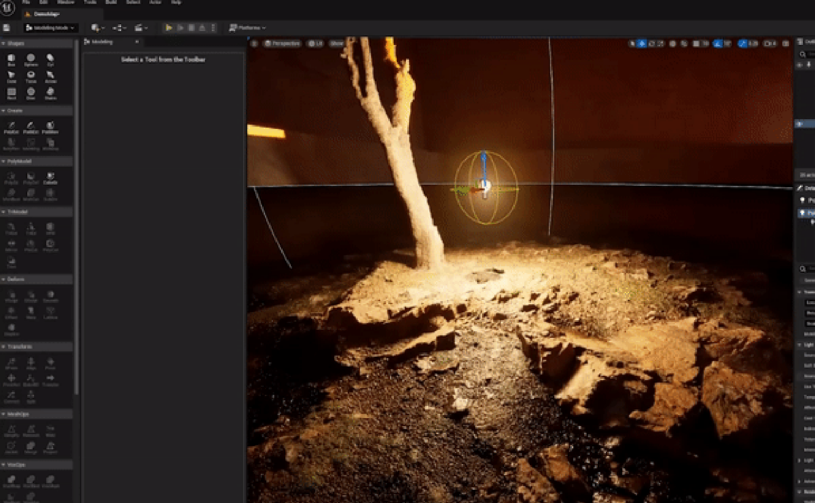
Task: Select the Box shape tool
Action: coord(11,60)
